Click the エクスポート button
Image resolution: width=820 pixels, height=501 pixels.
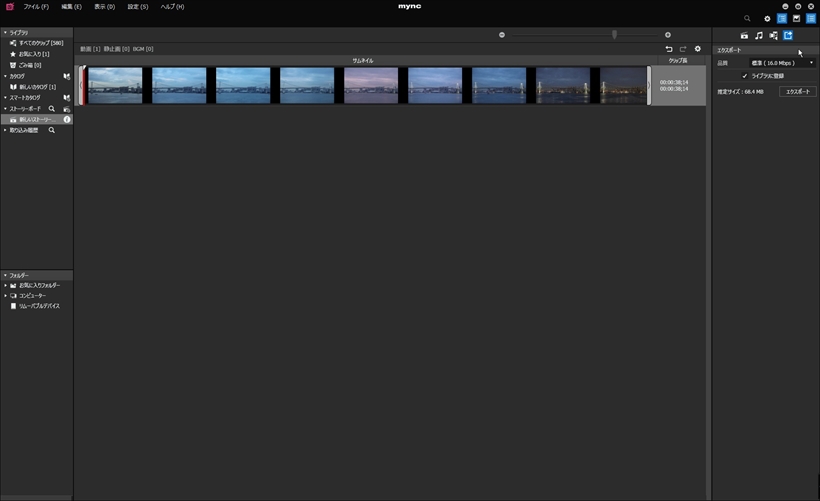[x=798, y=92]
